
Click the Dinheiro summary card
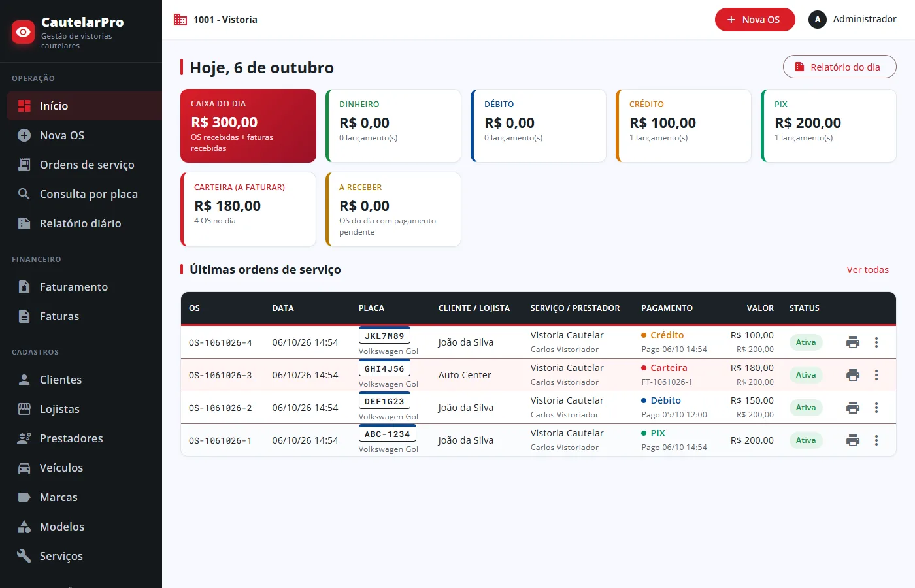pyautogui.click(x=393, y=125)
